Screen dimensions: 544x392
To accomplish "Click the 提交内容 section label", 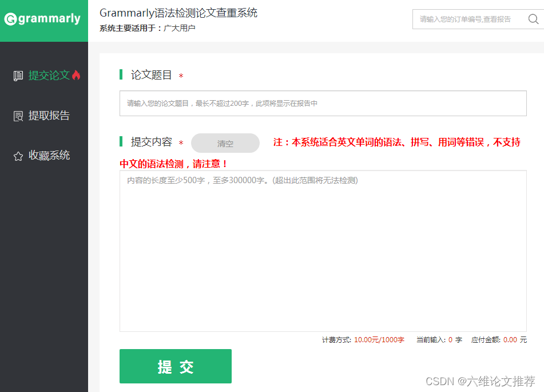I will point(151,142).
